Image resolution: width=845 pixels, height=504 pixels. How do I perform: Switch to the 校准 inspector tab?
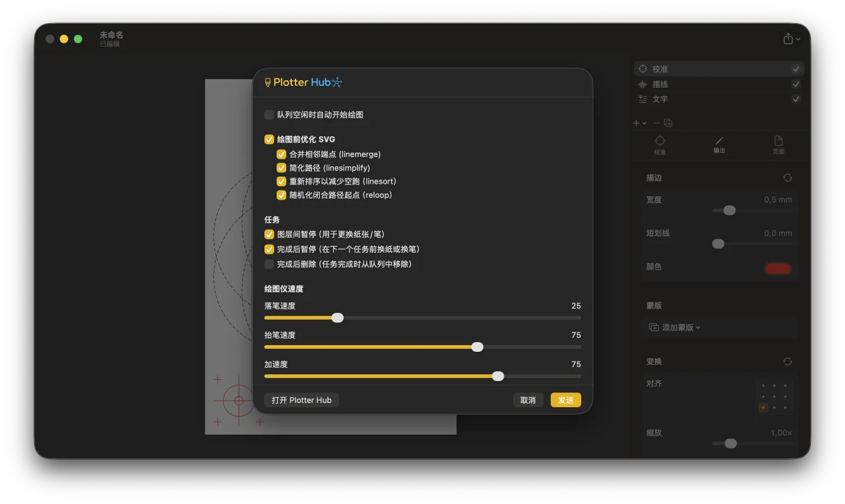pyautogui.click(x=660, y=145)
